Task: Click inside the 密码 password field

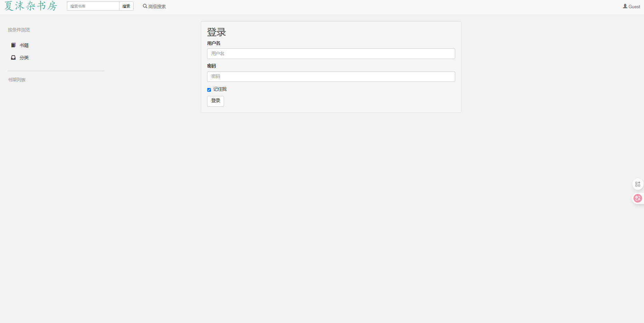Action: pyautogui.click(x=331, y=76)
